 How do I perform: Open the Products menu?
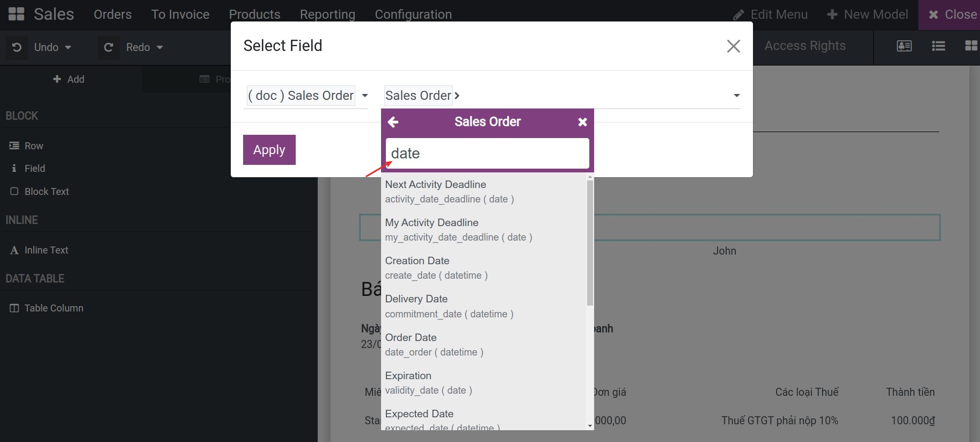pos(254,15)
